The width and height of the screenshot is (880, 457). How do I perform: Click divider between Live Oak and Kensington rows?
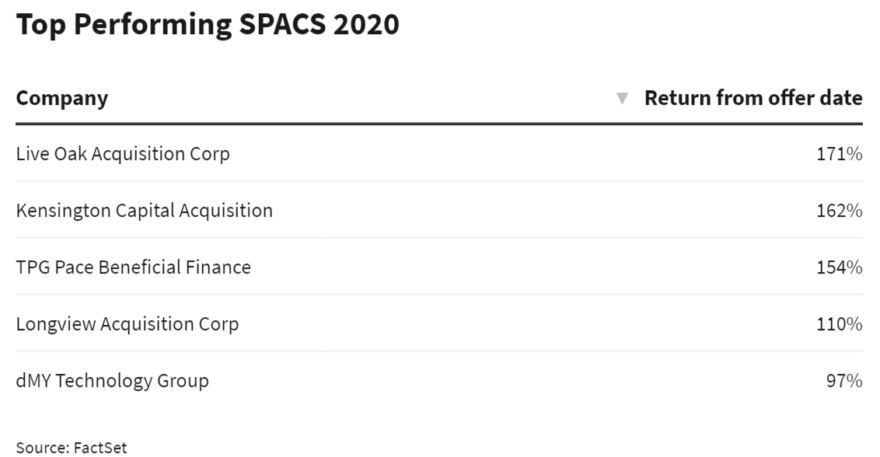[x=439, y=181]
